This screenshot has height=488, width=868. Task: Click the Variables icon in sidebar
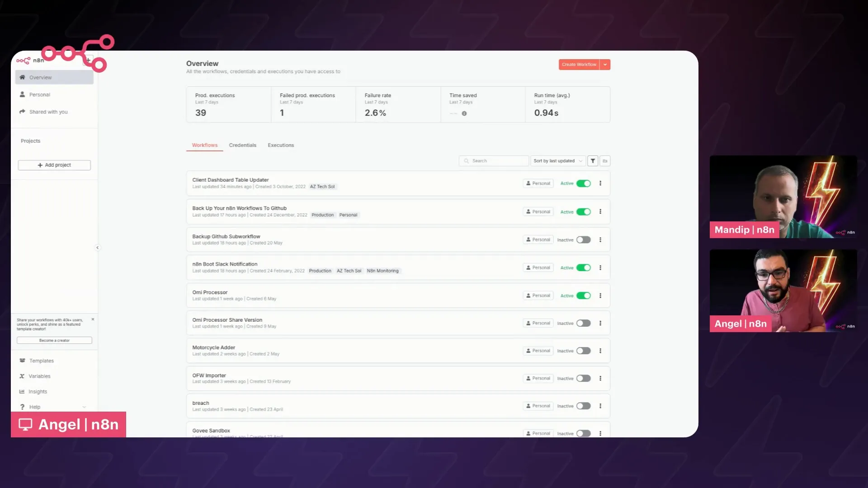(22, 376)
